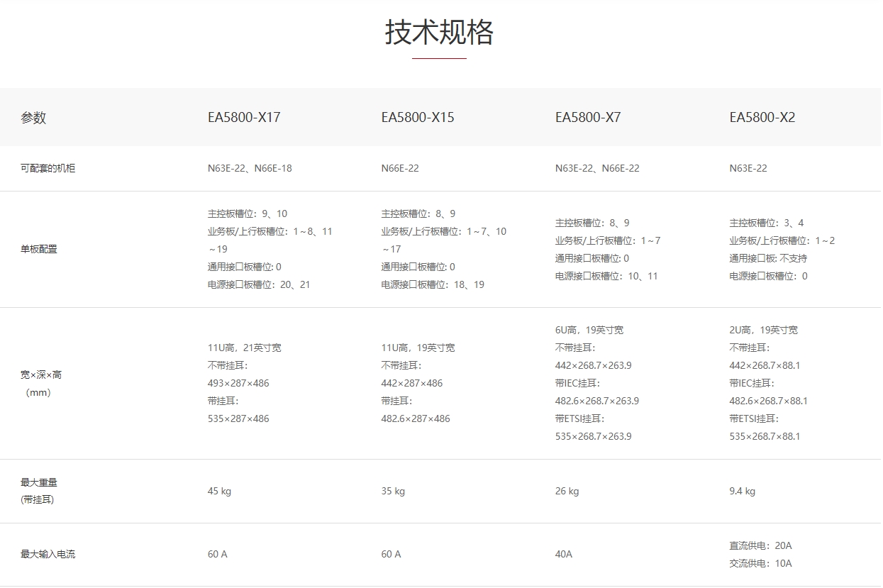This screenshot has height=588, width=883.
Task: Click 电源接口板槽位：18、19 text
Action: [433, 285]
